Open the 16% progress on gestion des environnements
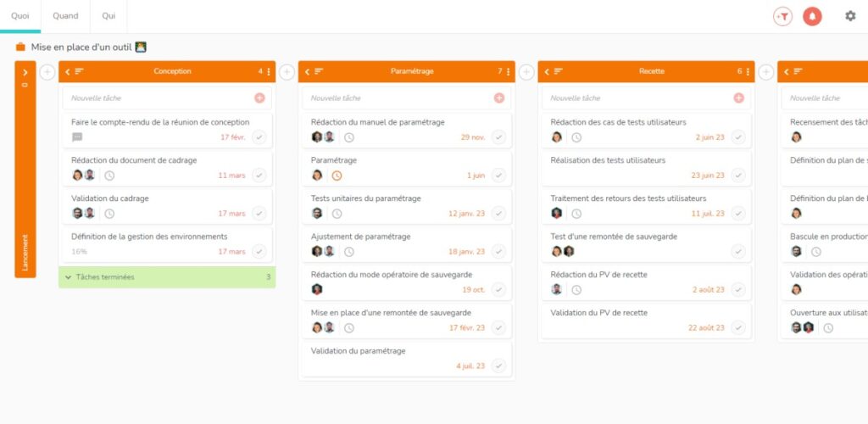This screenshot has width=868, height=424. click(x=79, y=251)
